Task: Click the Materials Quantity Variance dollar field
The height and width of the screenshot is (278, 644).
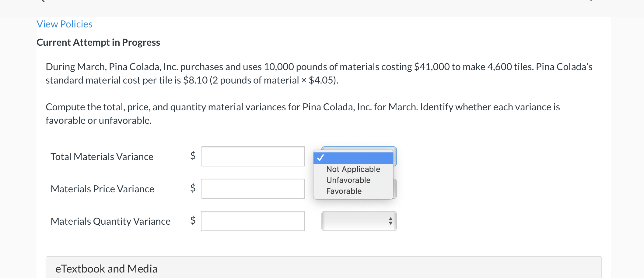Action: tap(253, 221)
